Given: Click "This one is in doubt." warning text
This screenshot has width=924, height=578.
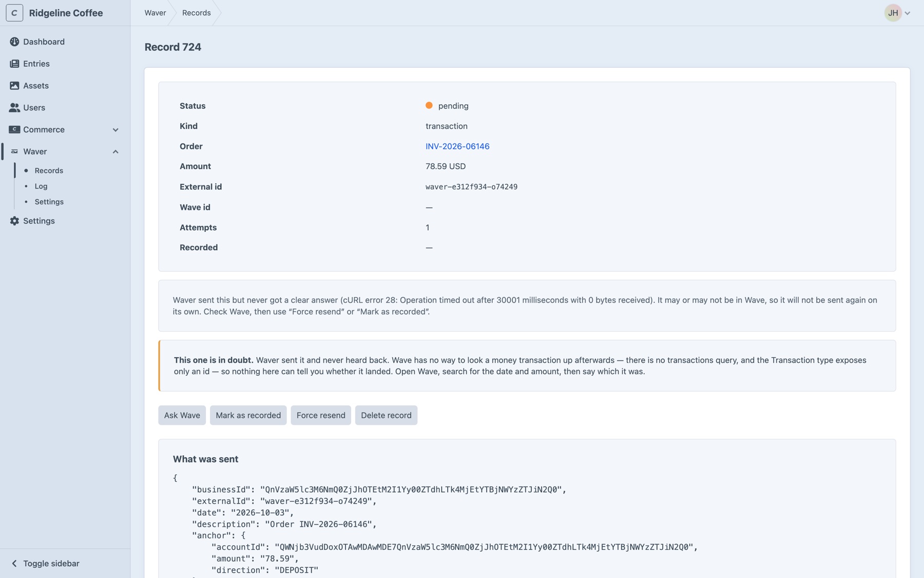Looking at the screenshot, I should pos(214,360).
